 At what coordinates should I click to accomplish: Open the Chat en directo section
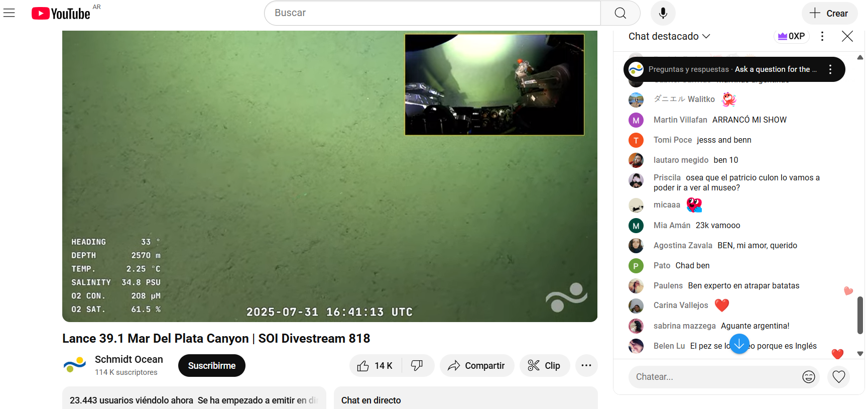point(465,398)
